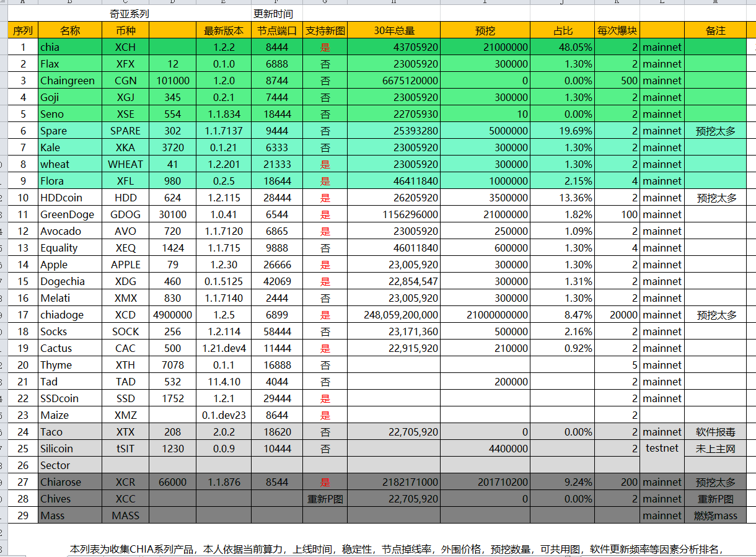Viewport: 756px width, 557px height.
Task: Click the 30年总量 header cell
Action: (x=393, y=30)
